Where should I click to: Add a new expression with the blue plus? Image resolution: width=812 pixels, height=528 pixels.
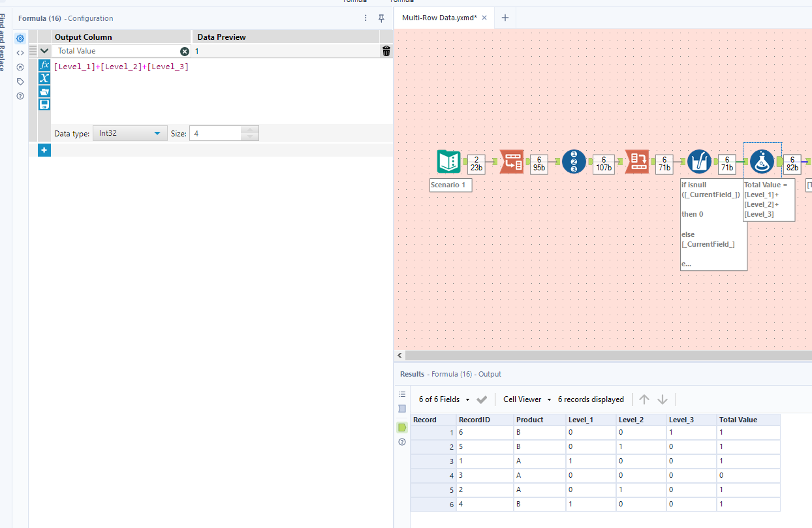point(44,149)
